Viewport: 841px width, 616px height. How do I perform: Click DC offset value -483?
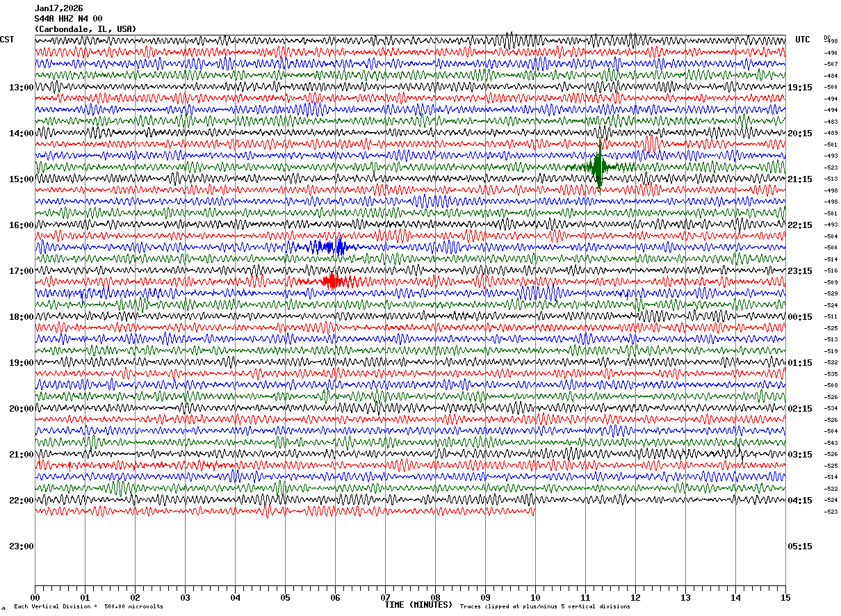click(831, 122)
